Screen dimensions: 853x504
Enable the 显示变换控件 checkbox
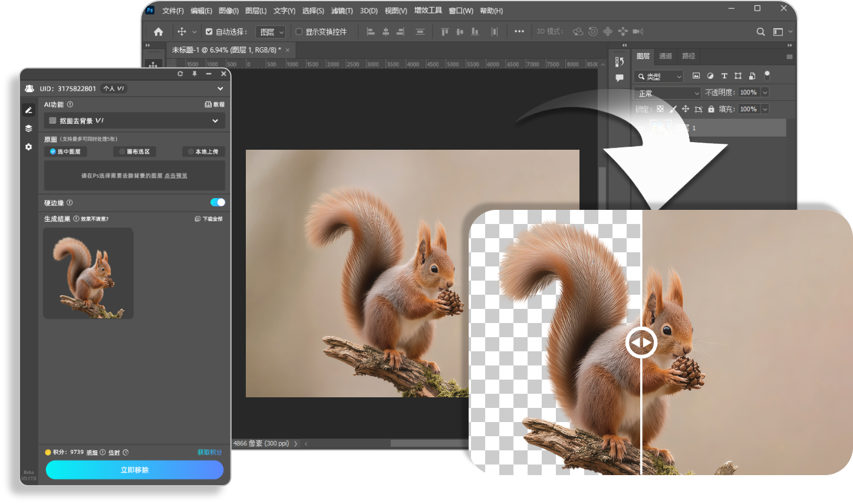pyautogui.click(x=299, y=32)
